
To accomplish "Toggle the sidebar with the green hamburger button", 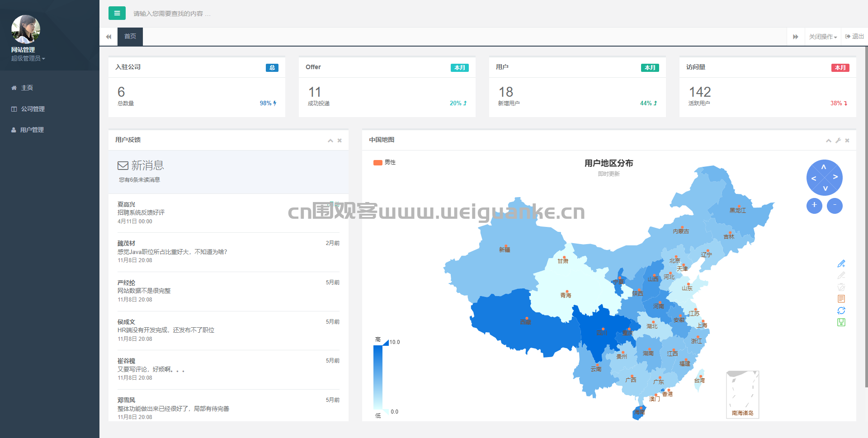I will [117, 13].
